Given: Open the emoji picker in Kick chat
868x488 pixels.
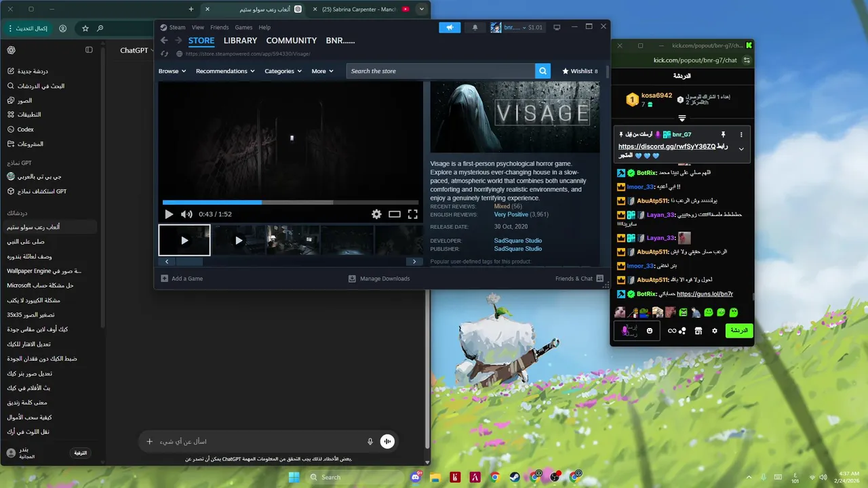Looking at the screenshot, I should point(650,331).
